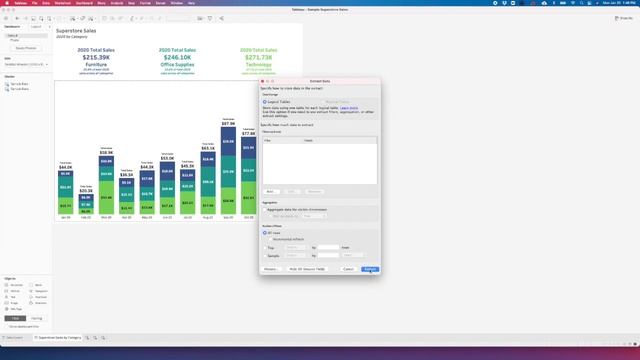Viewport: 640px width, 360px height.
Task: Open the Data menu
Action: 46,3
